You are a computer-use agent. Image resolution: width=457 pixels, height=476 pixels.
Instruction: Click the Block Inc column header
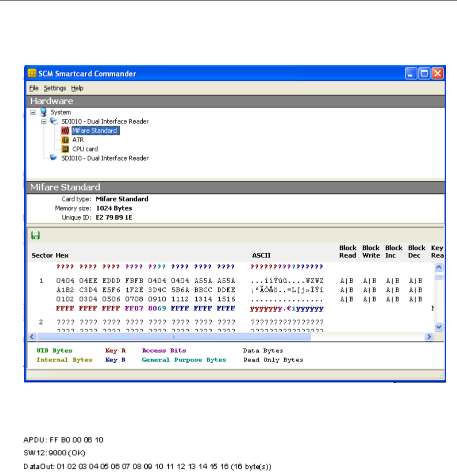click(394, 251)
